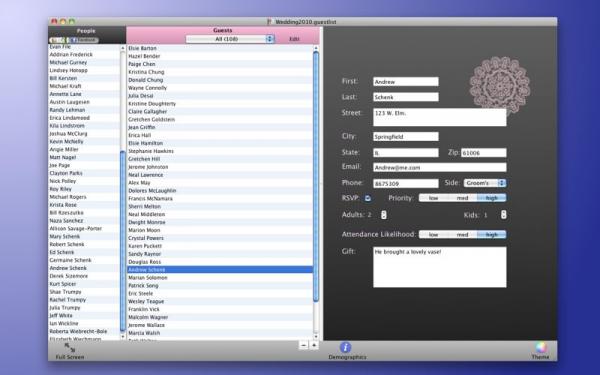Open the Side dropdown showing Groom's

click(485, 183)
